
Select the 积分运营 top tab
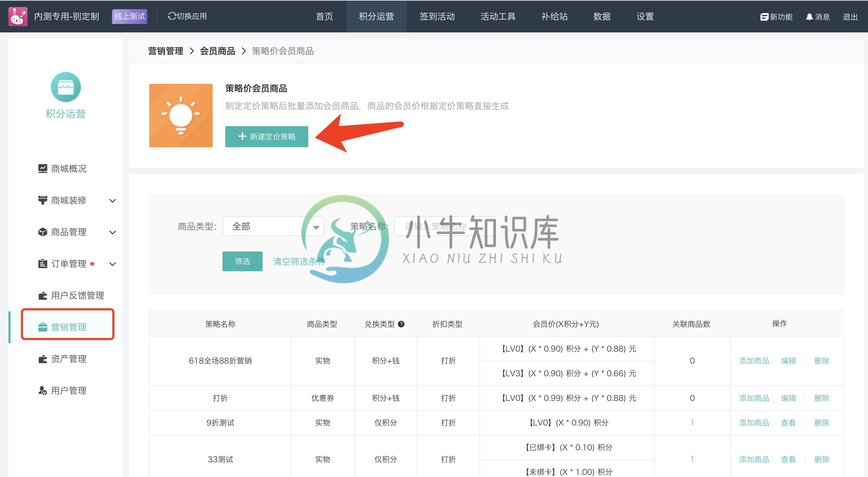point(376,17)
